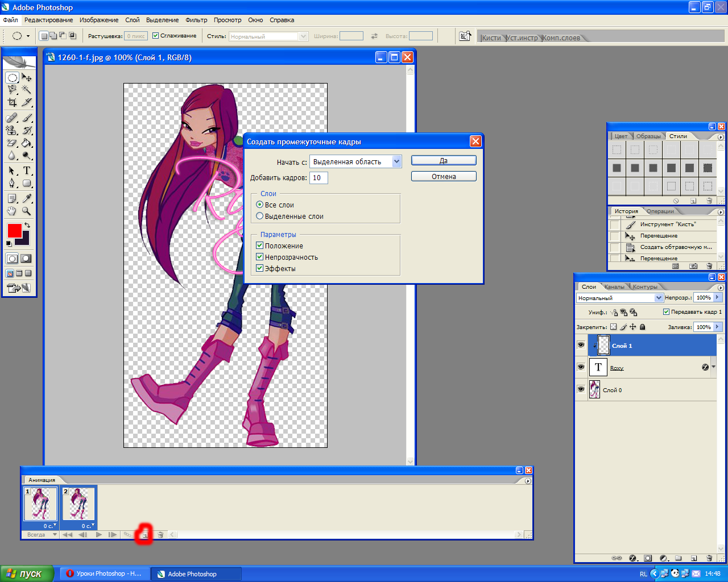Select the Dodge tool
728x582 pixels.
[27, 155]
